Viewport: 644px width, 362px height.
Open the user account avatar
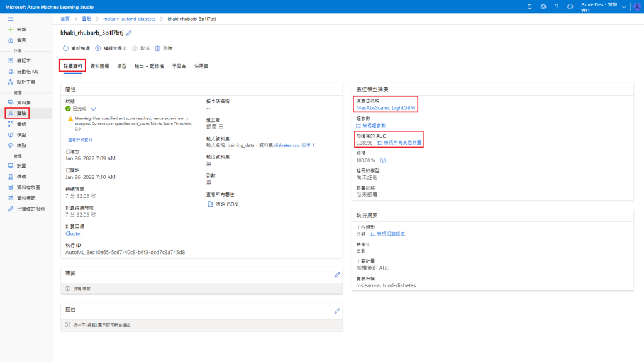pos(637,7)
